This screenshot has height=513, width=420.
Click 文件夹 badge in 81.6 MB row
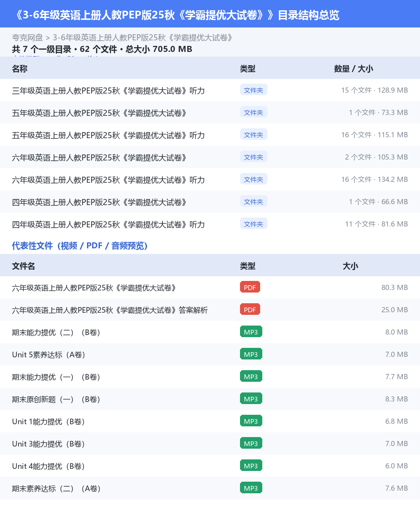tap(254, 224)
